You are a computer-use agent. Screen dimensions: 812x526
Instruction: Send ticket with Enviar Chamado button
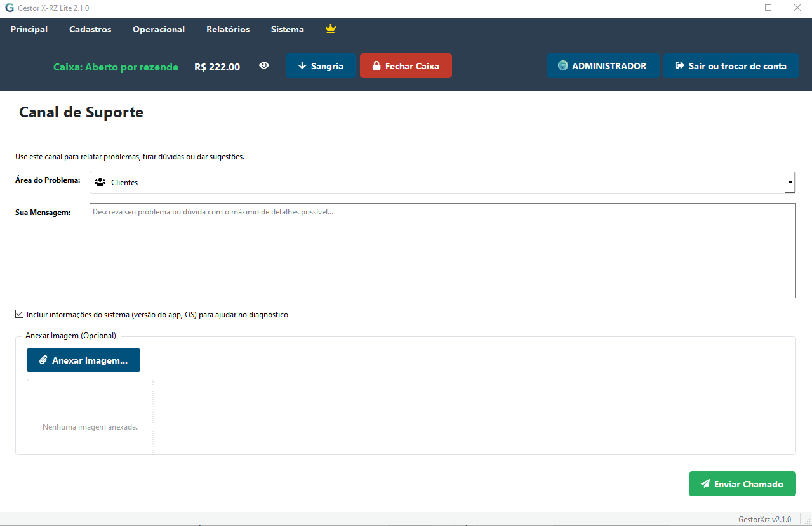tap(742, 484)
